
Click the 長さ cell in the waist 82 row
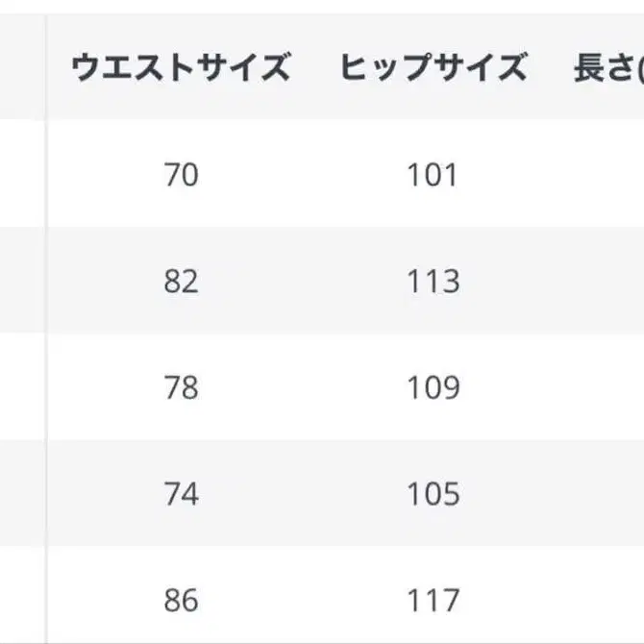click(x=607, y=282)
